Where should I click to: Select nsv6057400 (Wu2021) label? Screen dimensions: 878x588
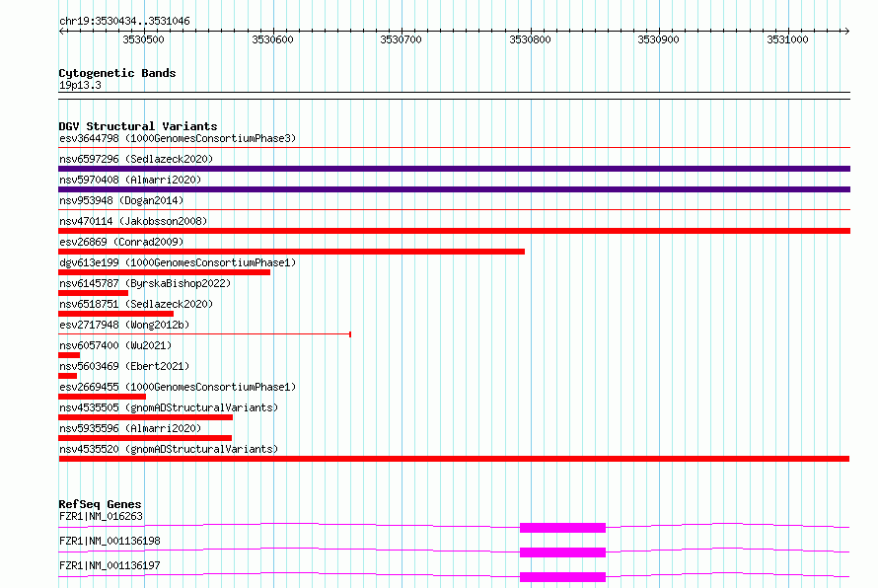[x=115, y=345]
